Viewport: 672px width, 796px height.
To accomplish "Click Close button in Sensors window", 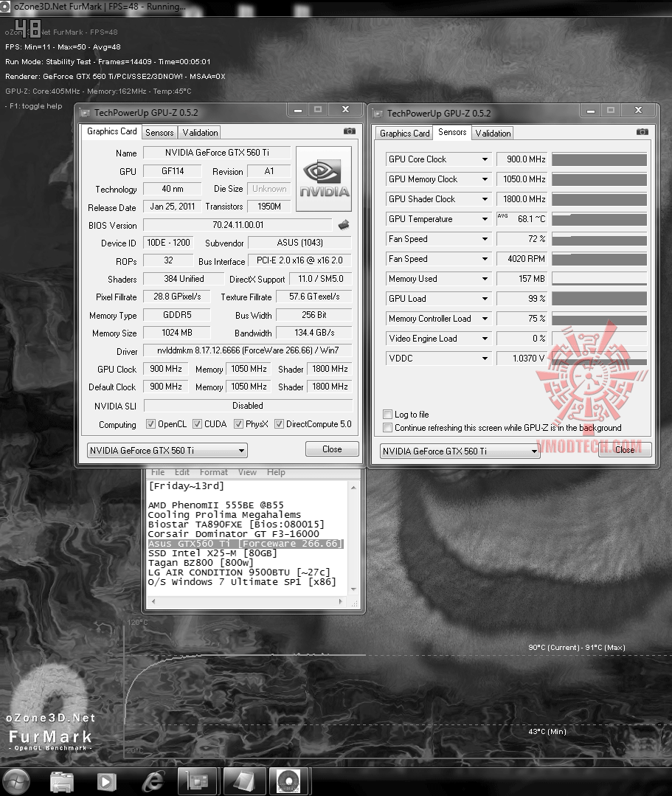I will [625, 450].
